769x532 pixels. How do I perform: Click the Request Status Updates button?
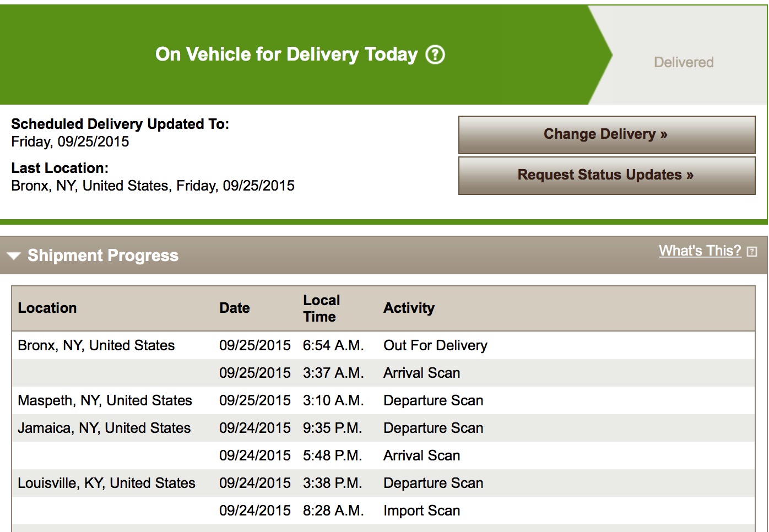click(606, 176)
